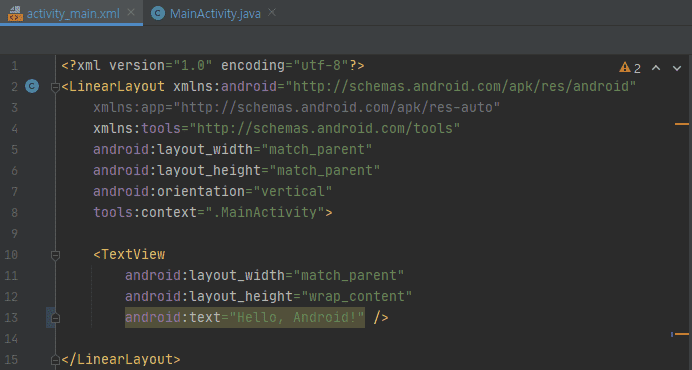Click the highlighted android:text="Hello, Android!" attribute
Image resolution: width=692 pixels, height=370 pixels.
[245, 317]
